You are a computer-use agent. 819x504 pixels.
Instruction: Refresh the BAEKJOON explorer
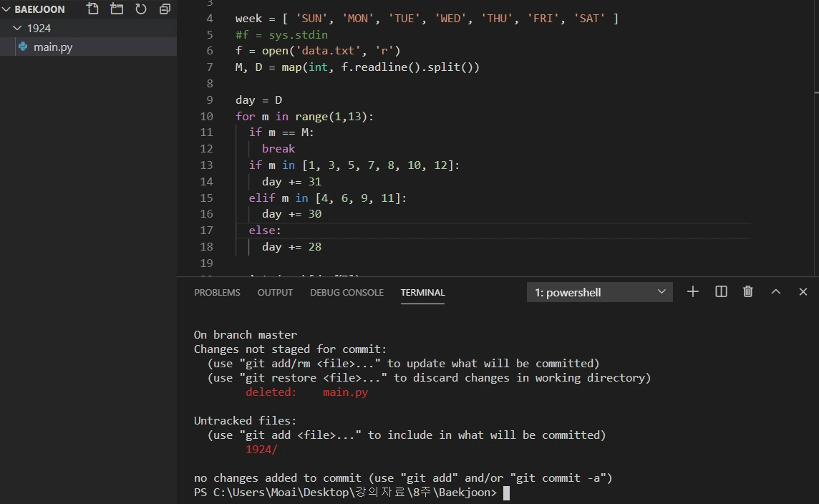140,9
